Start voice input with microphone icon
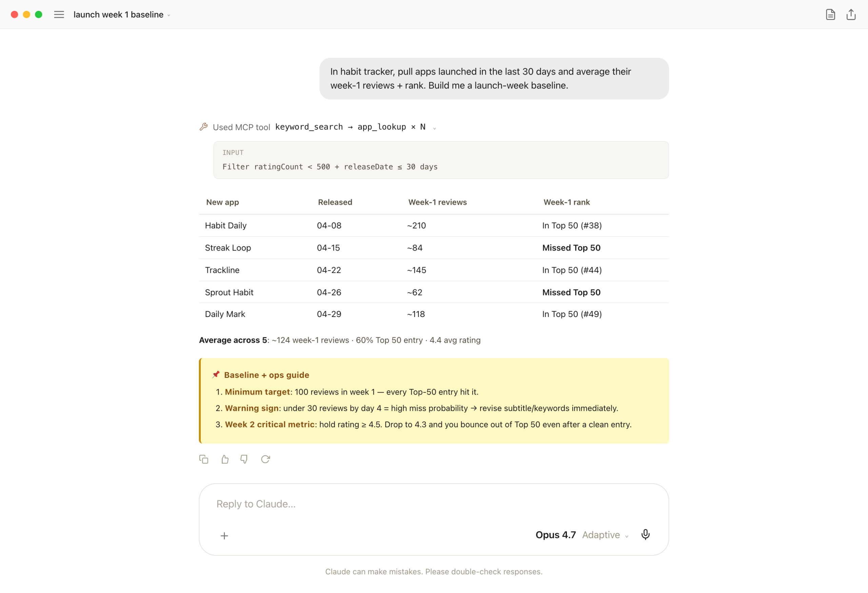The height and width of the screenshot is (593, 868). tap(645, 534)
